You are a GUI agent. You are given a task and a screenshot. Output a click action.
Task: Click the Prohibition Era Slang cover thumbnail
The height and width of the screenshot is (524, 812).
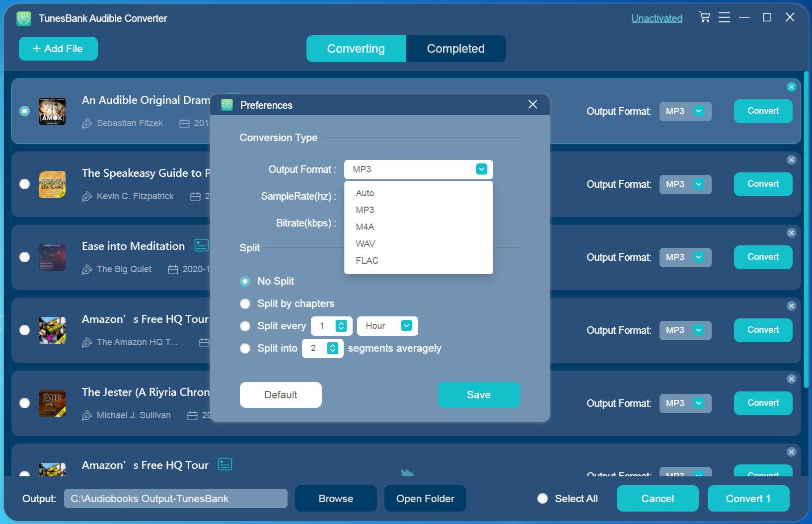point(52,184)
